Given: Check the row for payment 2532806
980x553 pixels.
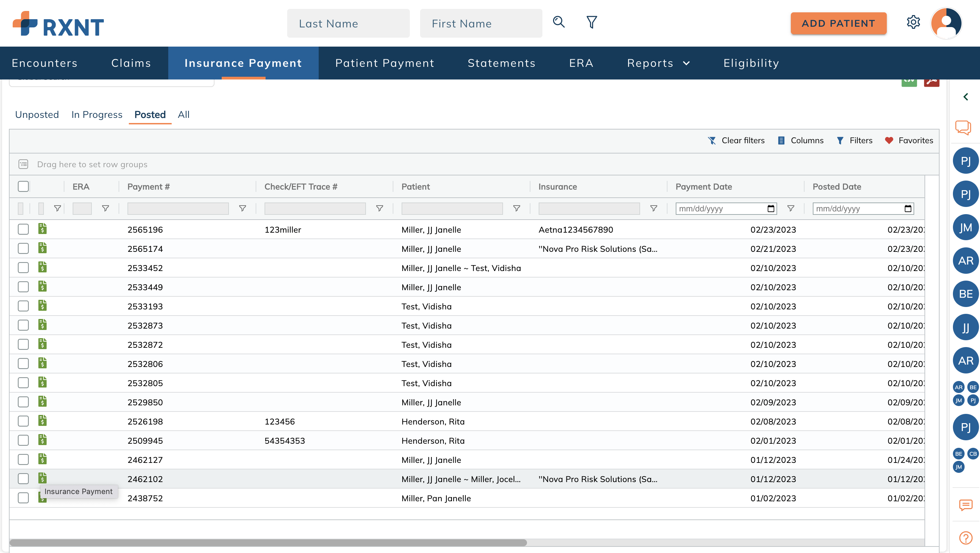Looking at the screenshot, I should [x=23, y=364].
